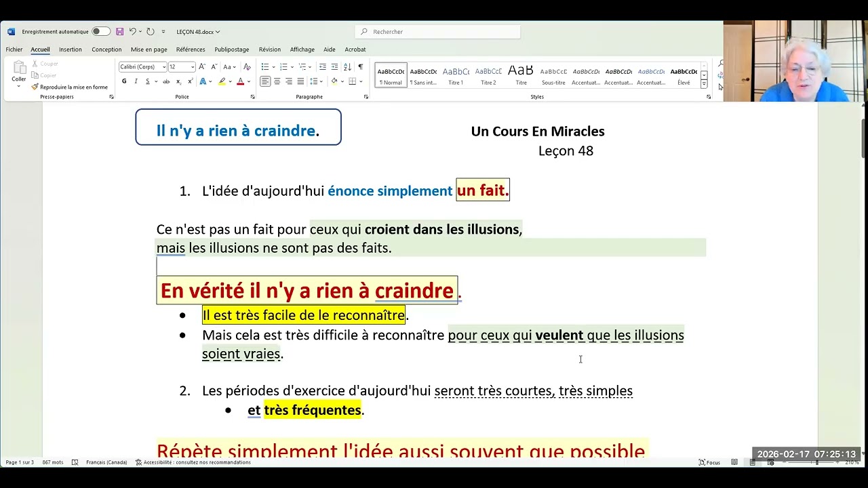Justify the paragraph text
The width and height of the screenshot is (868, 488).
(300, 81)
